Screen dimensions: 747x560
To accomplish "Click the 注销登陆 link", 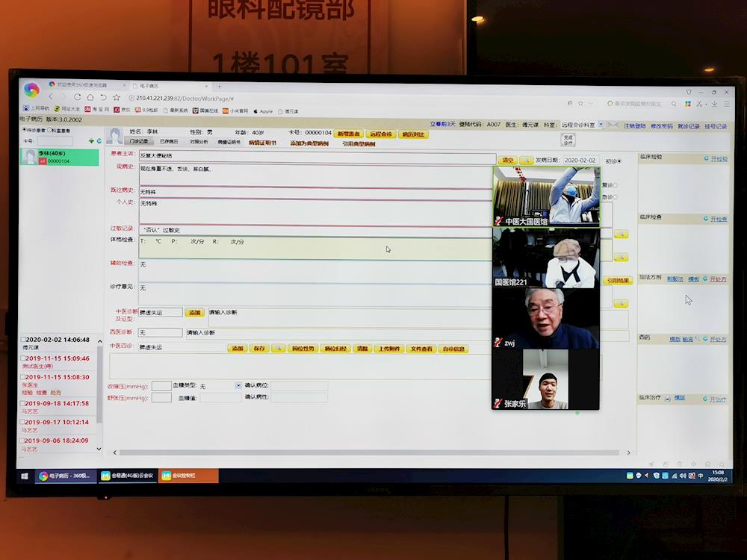I will (x=634, y=126).
